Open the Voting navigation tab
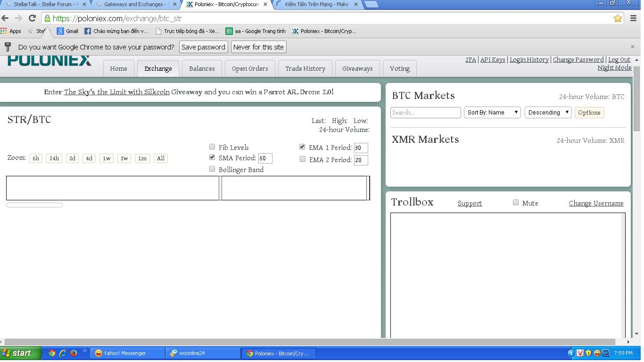The image size is (644, 362). 399,68
